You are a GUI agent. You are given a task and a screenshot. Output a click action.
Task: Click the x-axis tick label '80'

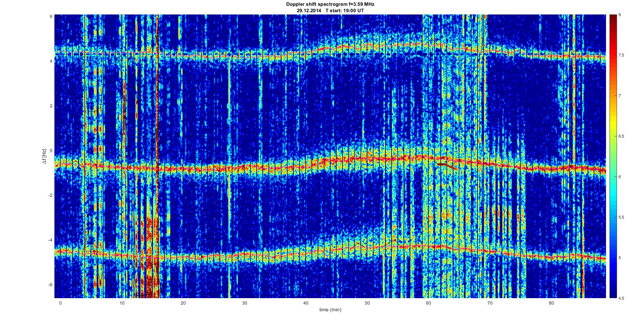point(552,303)
